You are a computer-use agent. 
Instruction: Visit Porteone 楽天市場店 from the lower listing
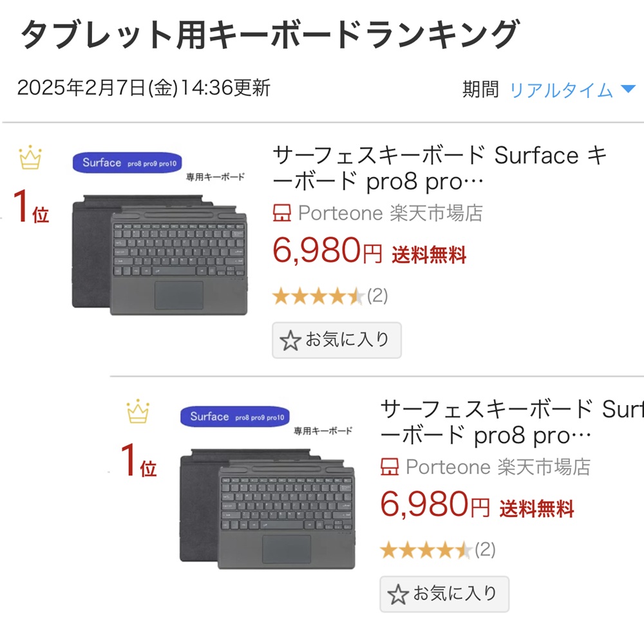coord(498,467)
